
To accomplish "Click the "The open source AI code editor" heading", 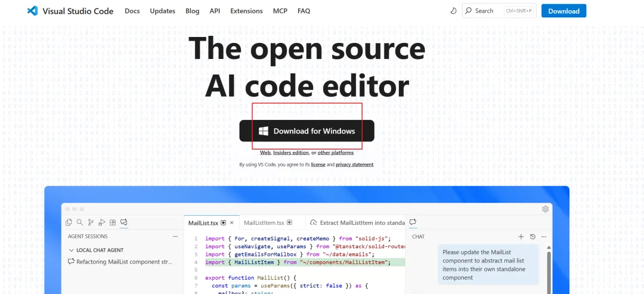I will click(307, 66).
